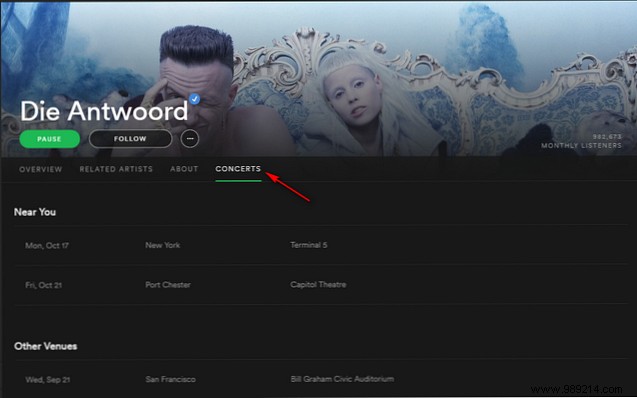Viewport: 637px width, 398px height.
Task: Go to the ABOUT tab
Action: click(x=184, y=169)
